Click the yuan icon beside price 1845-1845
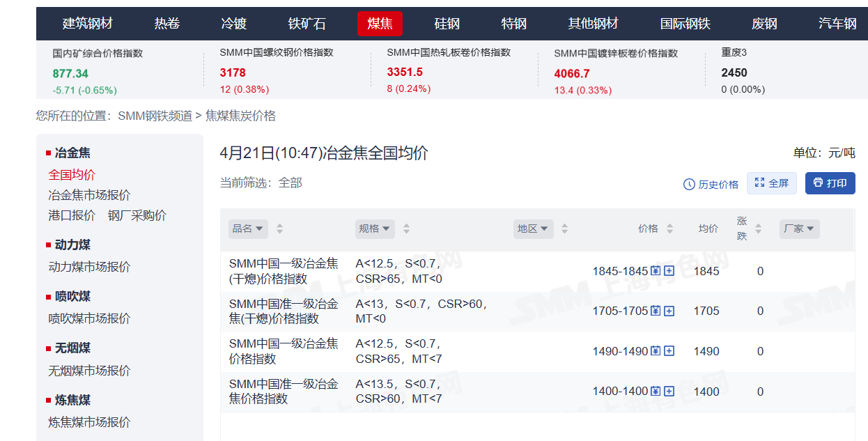Screen dimensions: 868x441 pos(656,271)
